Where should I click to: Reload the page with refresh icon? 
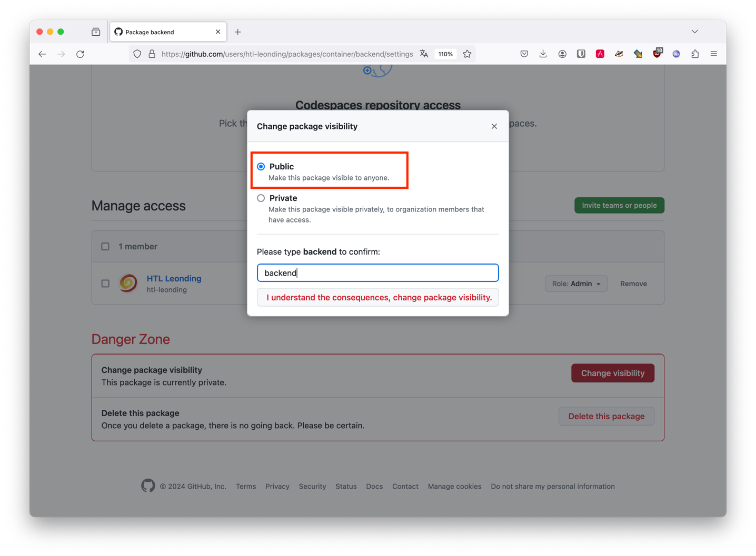coord(80,54)
